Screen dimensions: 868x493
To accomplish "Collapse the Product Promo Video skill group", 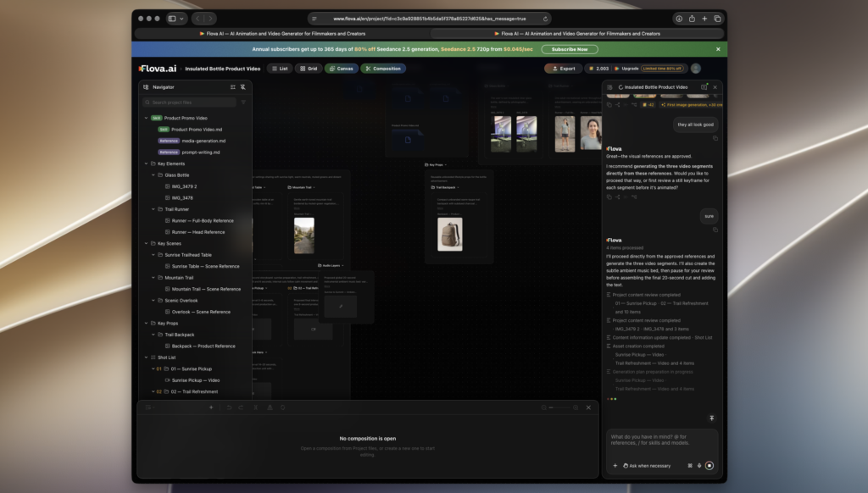I will point(146,118).
